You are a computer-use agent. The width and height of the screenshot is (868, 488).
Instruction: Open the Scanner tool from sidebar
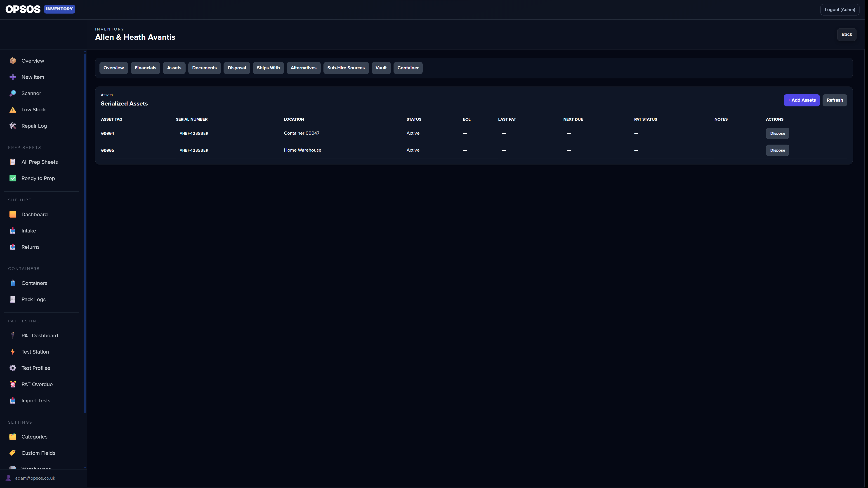[x=12, y=93]
